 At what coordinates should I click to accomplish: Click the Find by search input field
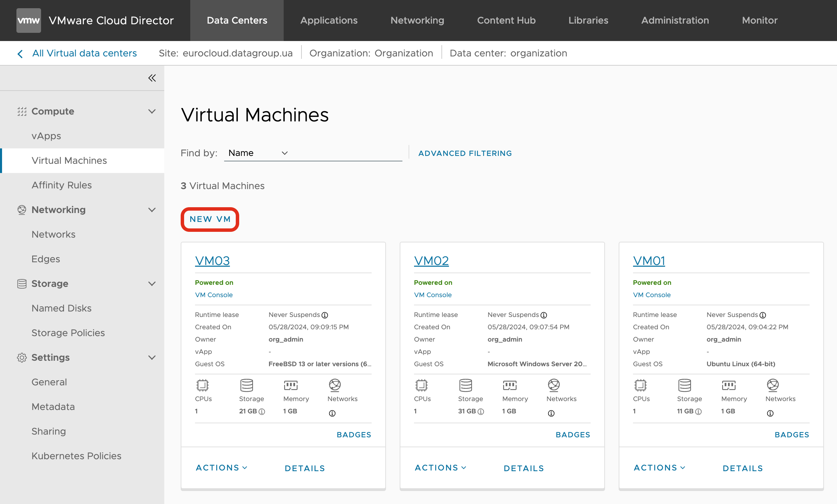(x=346, y=153)
